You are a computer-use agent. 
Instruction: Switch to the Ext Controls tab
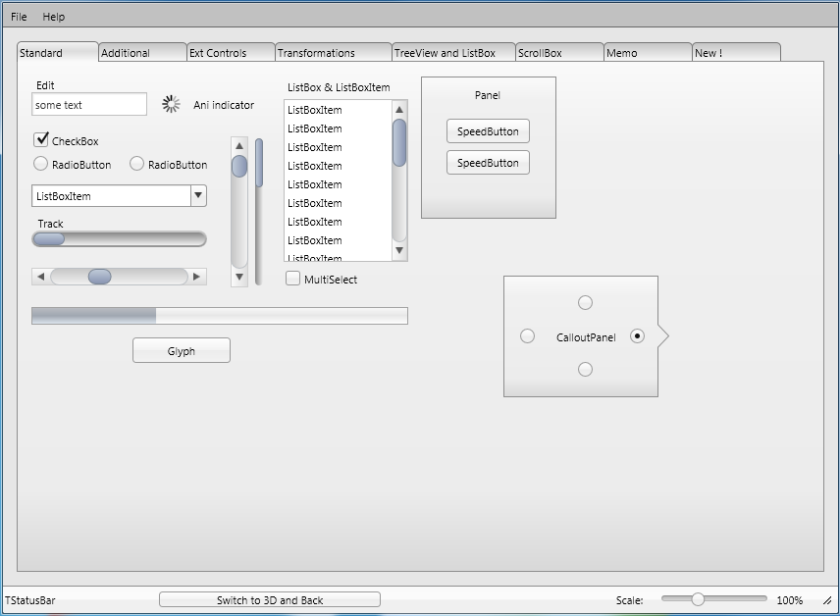(x=231, y=53)
